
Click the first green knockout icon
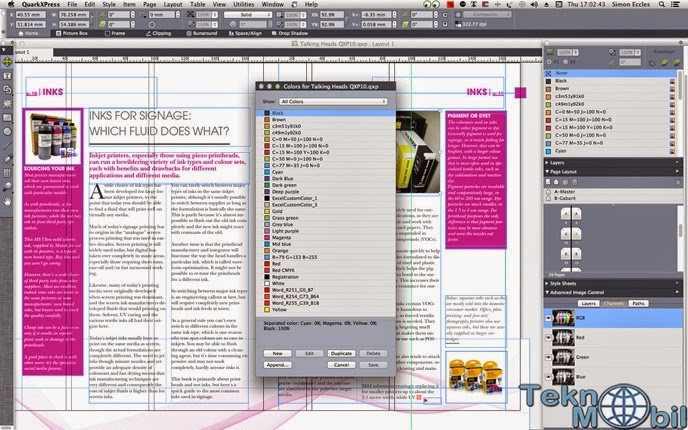[665, 63]
